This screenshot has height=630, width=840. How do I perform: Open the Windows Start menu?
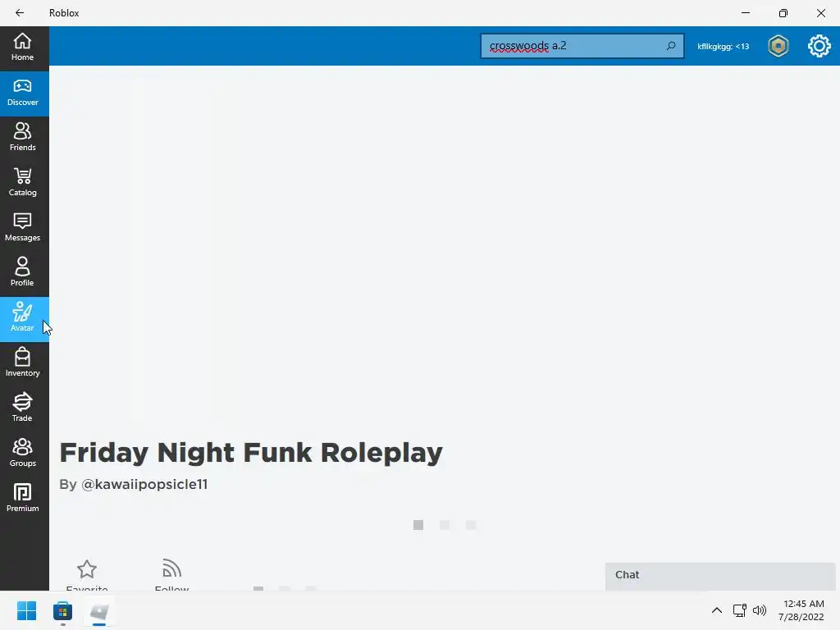(x=26, y=610)
